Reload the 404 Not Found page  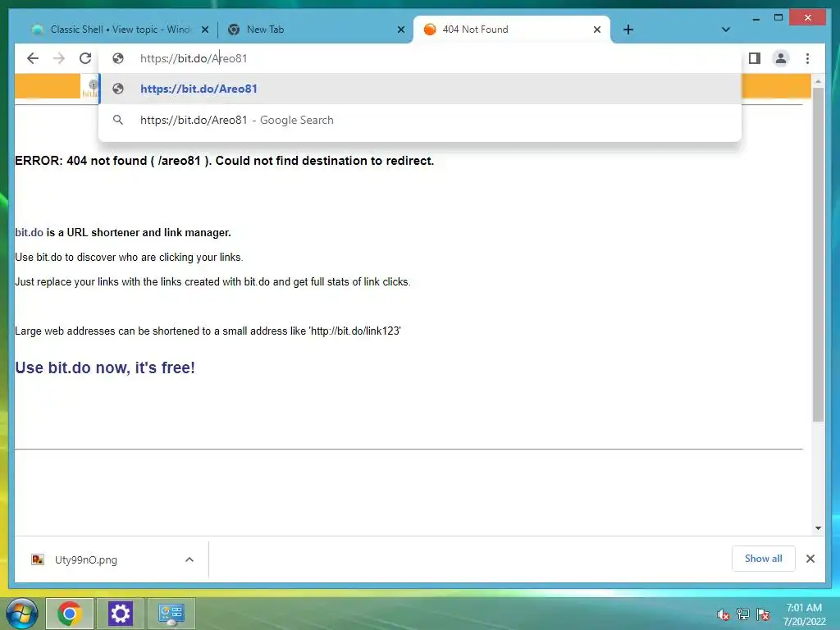[x=85, y=58]
